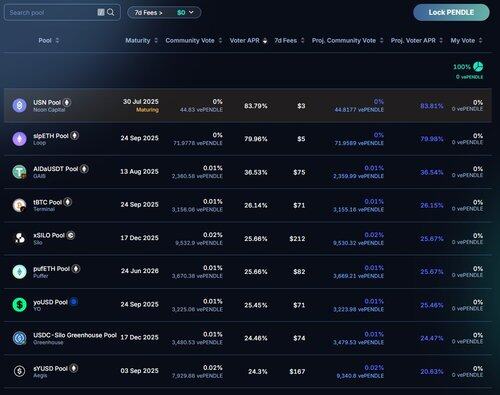Click the slash shortcut icon in search
The width and height of the screenshot is (500, 395).
pos(101,12)
